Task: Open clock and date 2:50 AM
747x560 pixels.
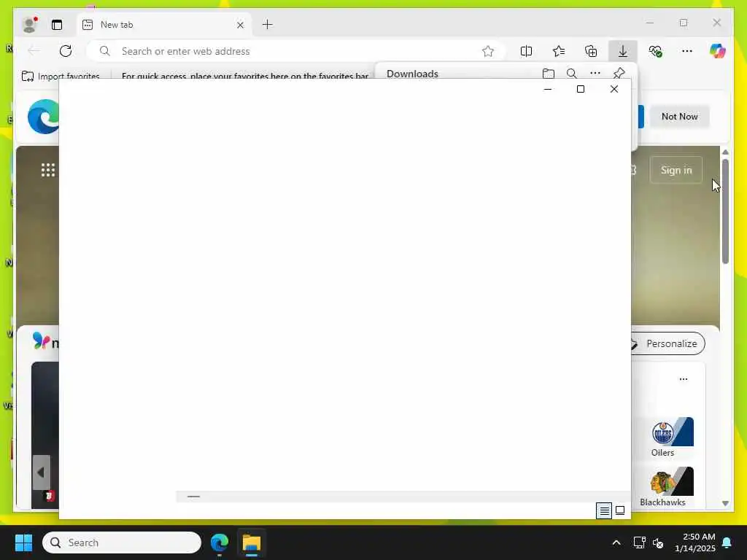Action: coord(695,542)
